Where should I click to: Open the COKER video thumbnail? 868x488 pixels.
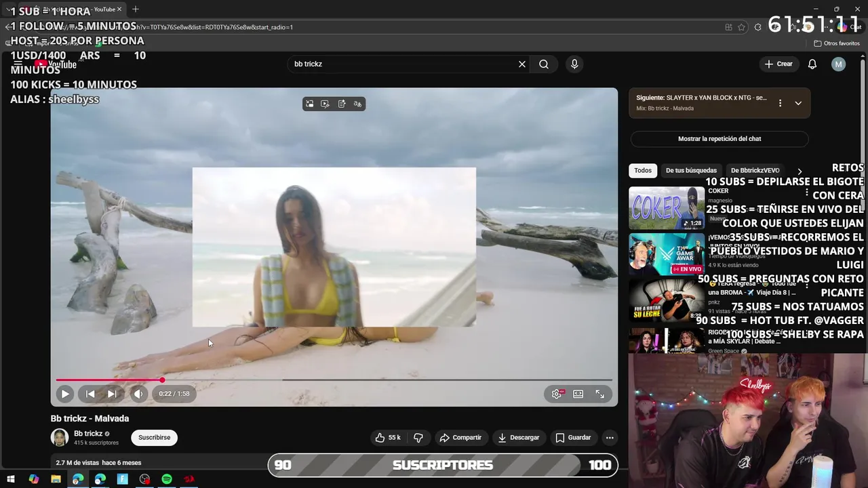(667, 208)
